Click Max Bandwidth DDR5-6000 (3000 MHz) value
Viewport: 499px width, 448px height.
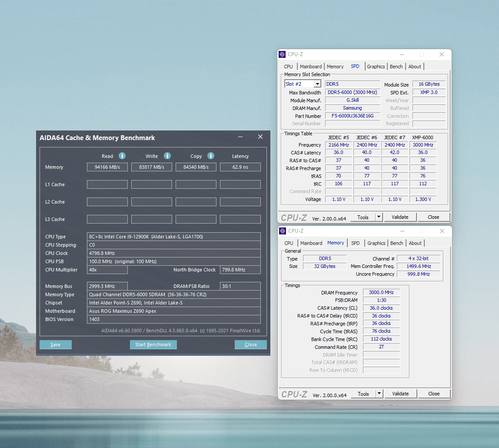(x=353, y=92)
